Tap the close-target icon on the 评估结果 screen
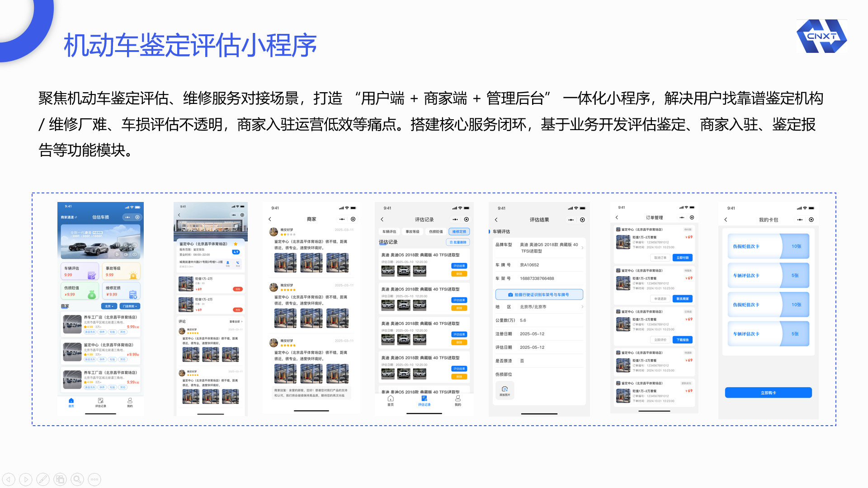Viewport: 868px width, 488px height. click(582, 220)
